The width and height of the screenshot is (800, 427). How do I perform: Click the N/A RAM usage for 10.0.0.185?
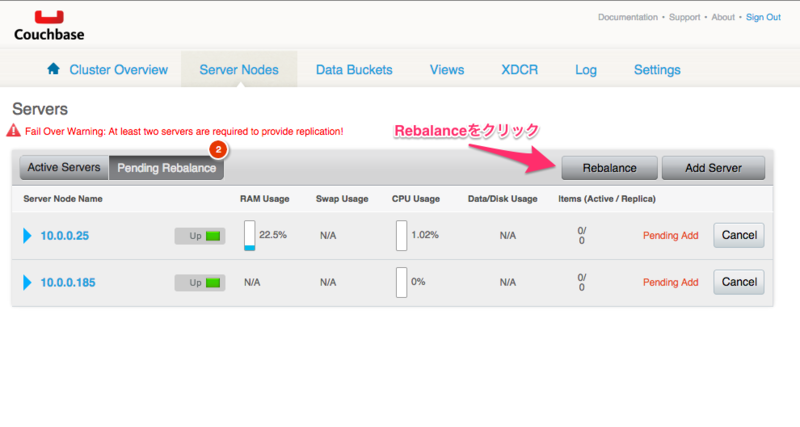click(x=252, y=282)
